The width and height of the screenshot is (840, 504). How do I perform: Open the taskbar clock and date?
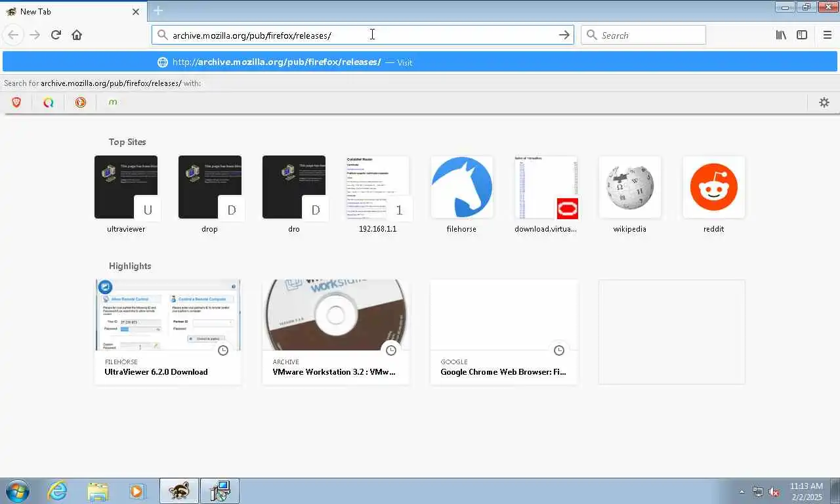coord(806,492)
